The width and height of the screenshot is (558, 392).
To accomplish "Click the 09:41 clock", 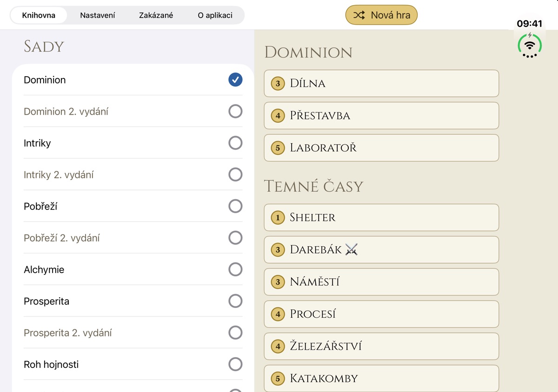I will [530, 24].
